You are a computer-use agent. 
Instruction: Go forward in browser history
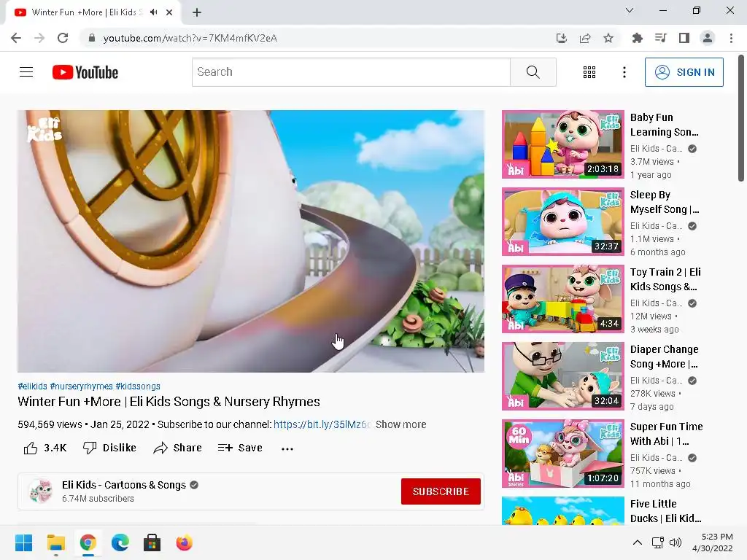(x=39, y=38)
